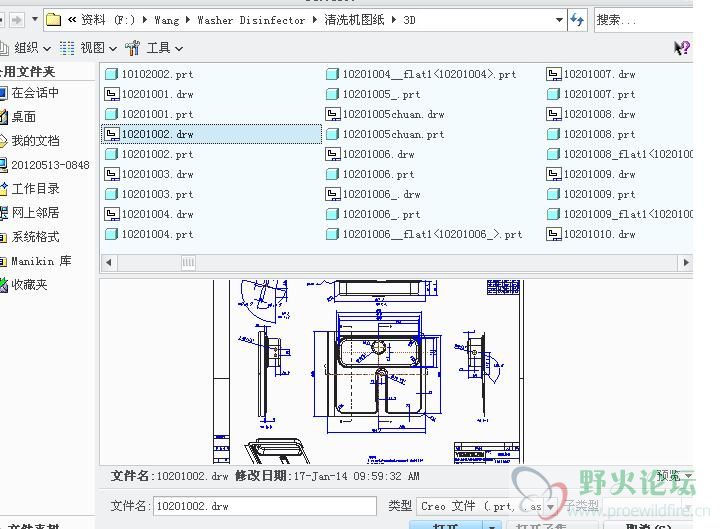Click the part icon of 10201004.prt
This screenshot has height=529, width=720.
point(111,234)
